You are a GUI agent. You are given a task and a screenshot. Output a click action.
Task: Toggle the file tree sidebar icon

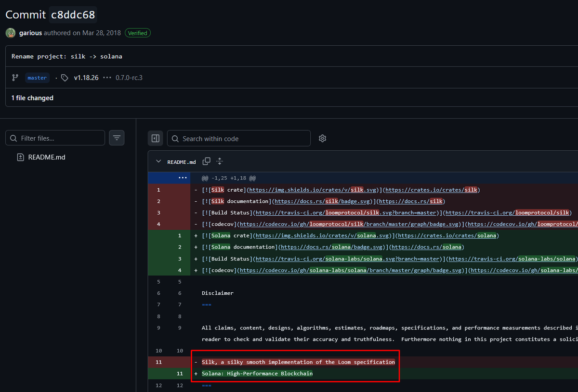[x=156, y=138]
